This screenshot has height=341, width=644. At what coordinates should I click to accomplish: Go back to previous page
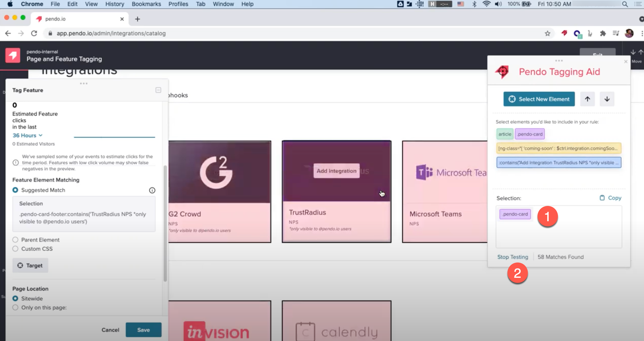[x=8, y=33]
